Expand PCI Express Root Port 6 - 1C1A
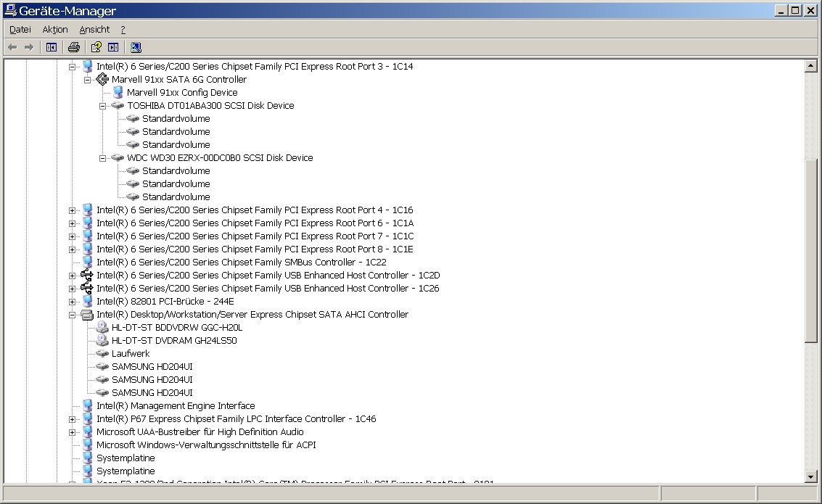Screen dimensions: 822x504 (72, 223)
